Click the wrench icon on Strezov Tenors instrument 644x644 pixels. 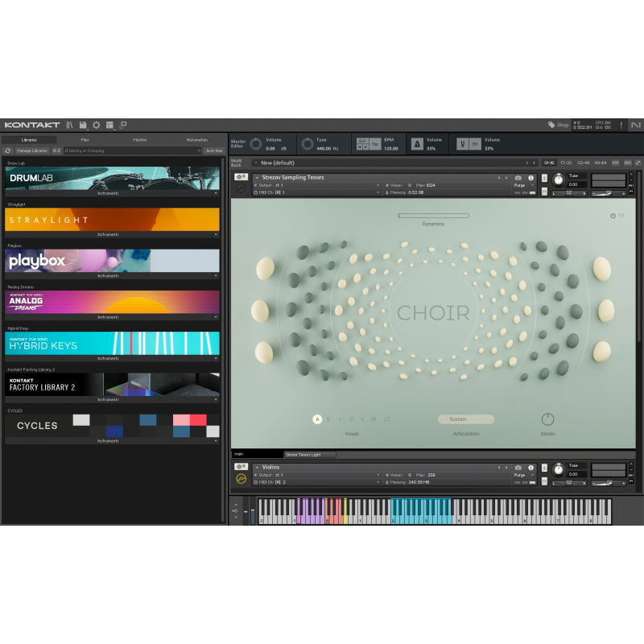click(241, 177)
